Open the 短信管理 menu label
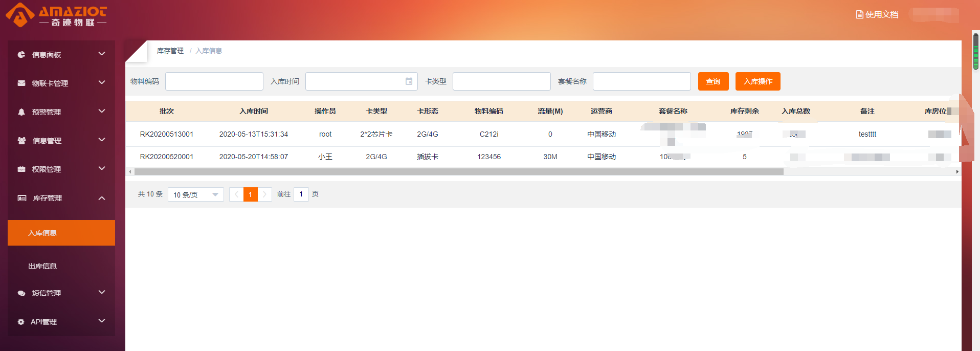This screenshot has width=980, height=351. [x=47, y=293]
